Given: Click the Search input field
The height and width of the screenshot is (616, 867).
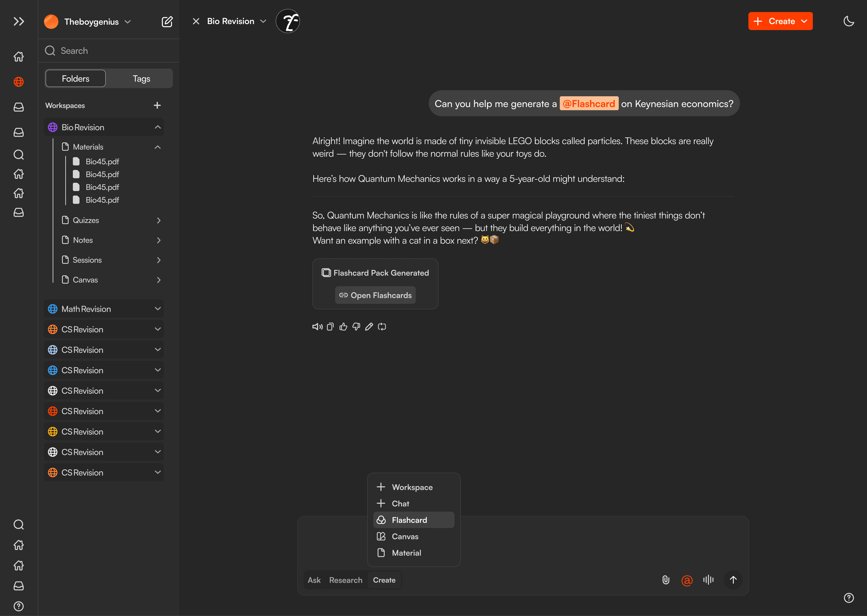Looking at the screenshot, I should [x=114, y=51].
